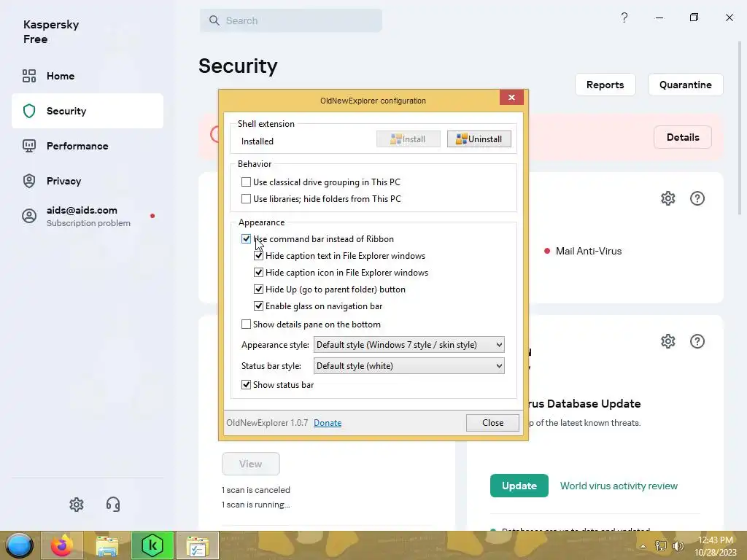
Task: Click the volume speaker tray icon
Action: [x=678, y=545]
